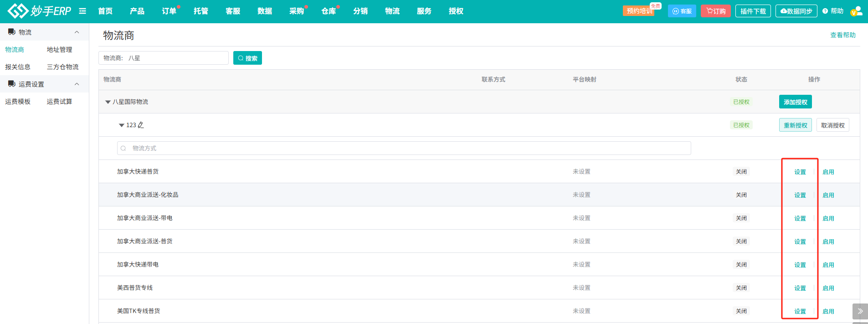This screenshot has width=868, height=324.
Task: Click 已授权 status of 八星国际物流
Action: [x=741, y=102]
